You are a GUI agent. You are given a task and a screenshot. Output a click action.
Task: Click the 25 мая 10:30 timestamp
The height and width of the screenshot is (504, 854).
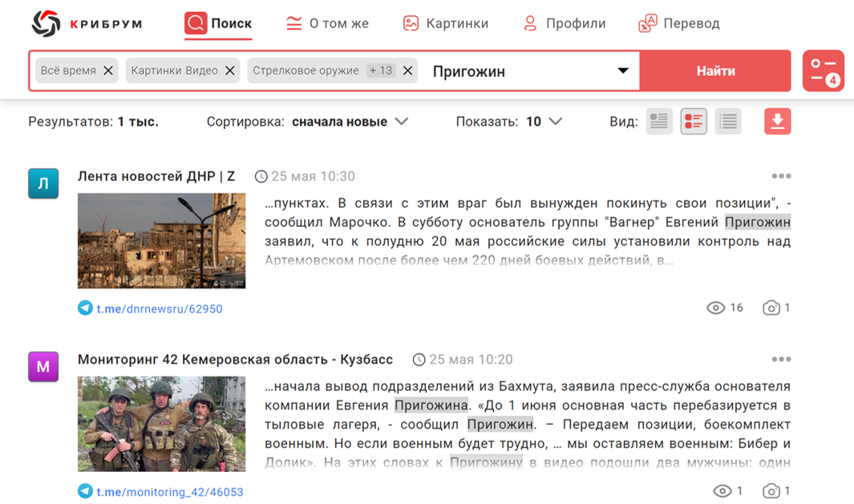[x=314, y=176]
